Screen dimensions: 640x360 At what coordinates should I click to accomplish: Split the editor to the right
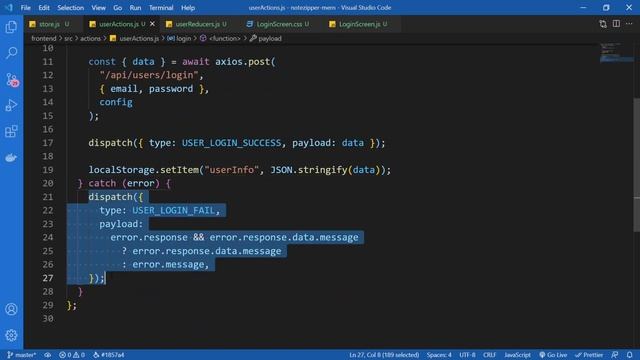[616, 24]
